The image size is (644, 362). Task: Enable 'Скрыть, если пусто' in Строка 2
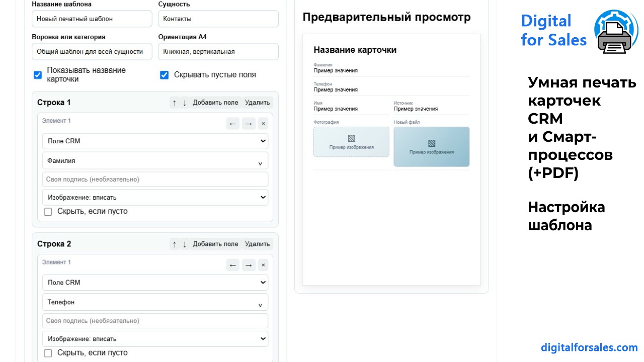coord(48,353)
